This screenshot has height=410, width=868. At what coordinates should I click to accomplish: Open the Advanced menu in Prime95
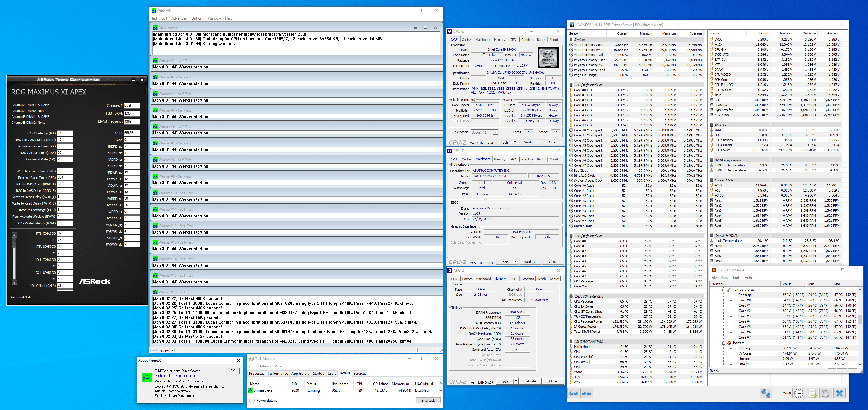[179, 19]
